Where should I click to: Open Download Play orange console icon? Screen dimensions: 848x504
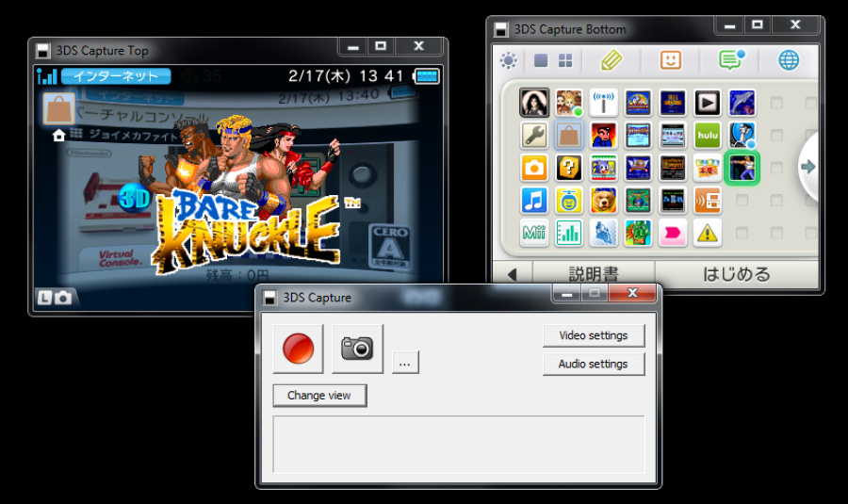click(708, 201)
